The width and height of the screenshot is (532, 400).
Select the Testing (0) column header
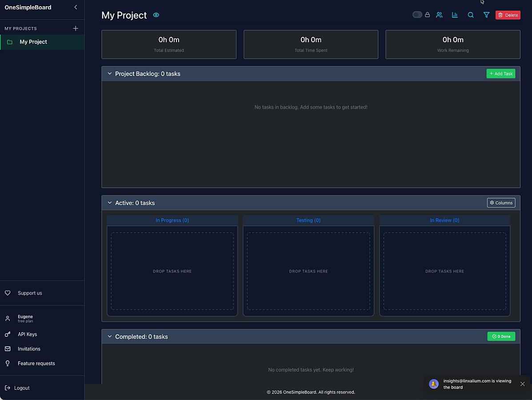(x=308, y=220)
